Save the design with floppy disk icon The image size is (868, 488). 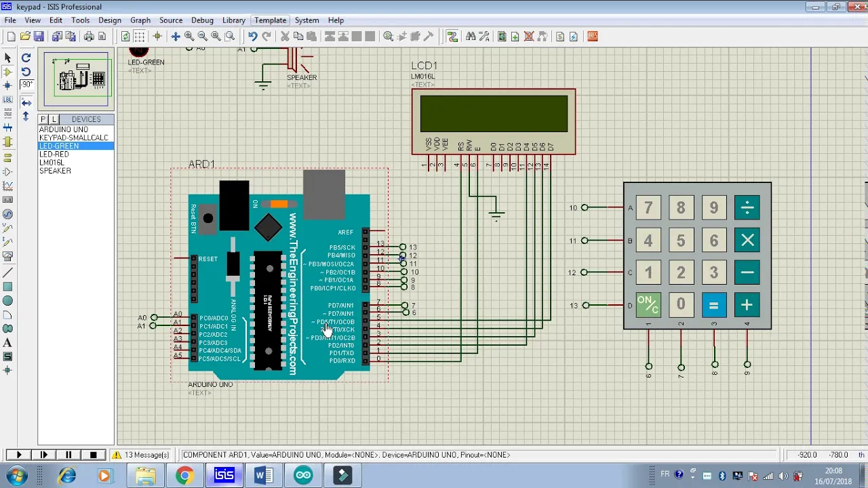tap(39, 37)
